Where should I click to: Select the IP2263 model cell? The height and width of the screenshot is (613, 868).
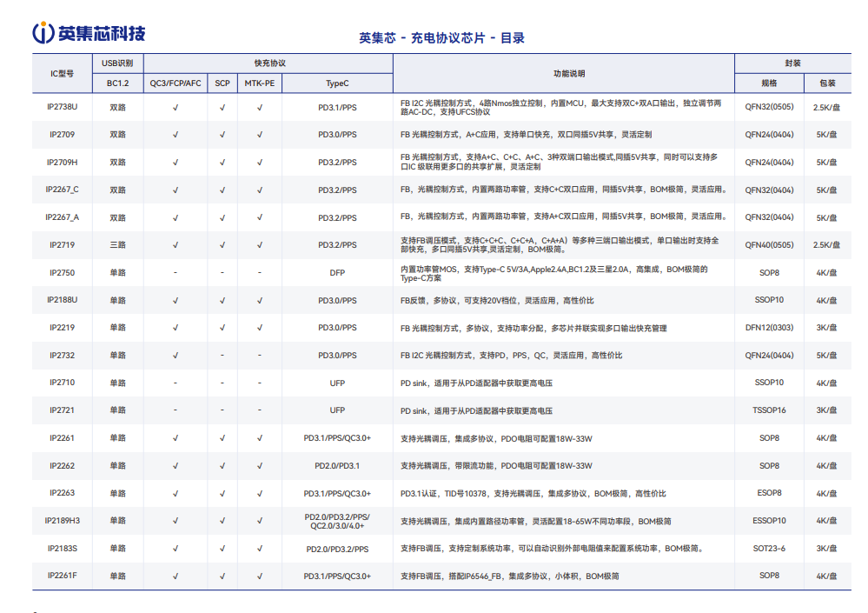(62, 492)
